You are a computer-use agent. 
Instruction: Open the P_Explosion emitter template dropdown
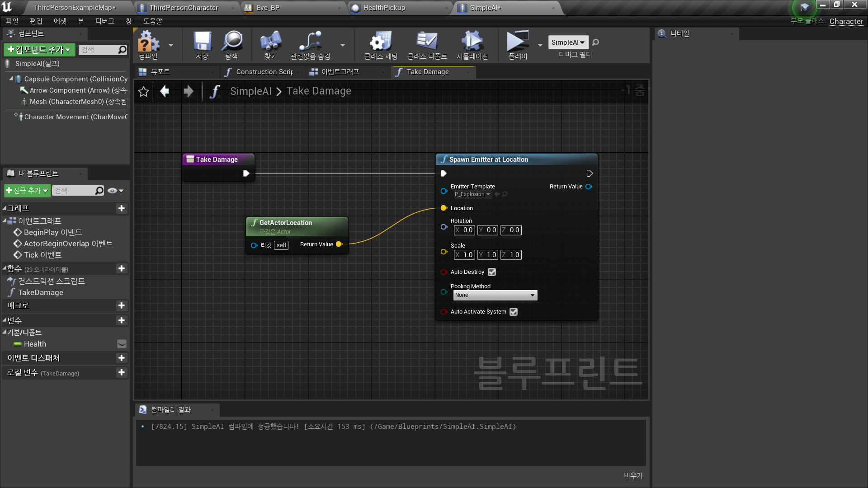(472, 194)
